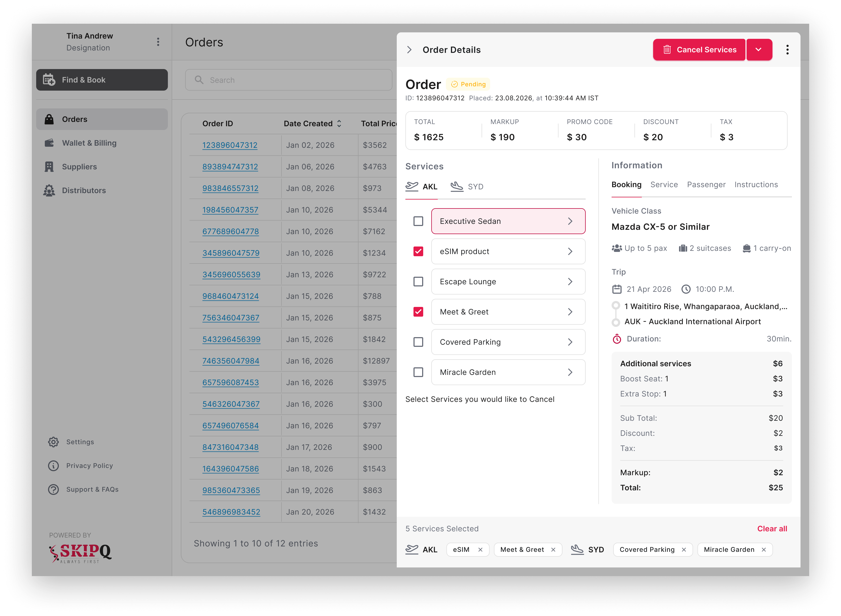Click the Support & FAQs question icon
Image resolution: width=841 pixels, height=616 pixels.
(53, 490)
